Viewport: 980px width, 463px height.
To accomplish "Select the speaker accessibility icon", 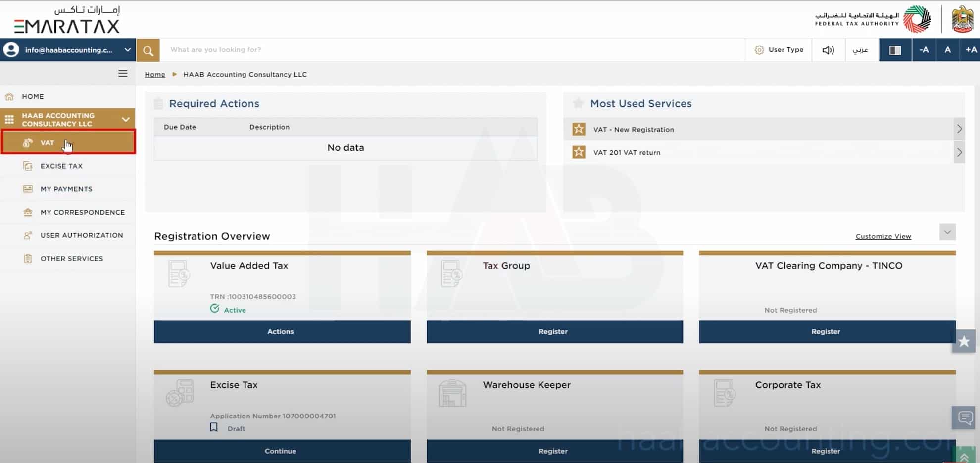I will pos(828,49).
